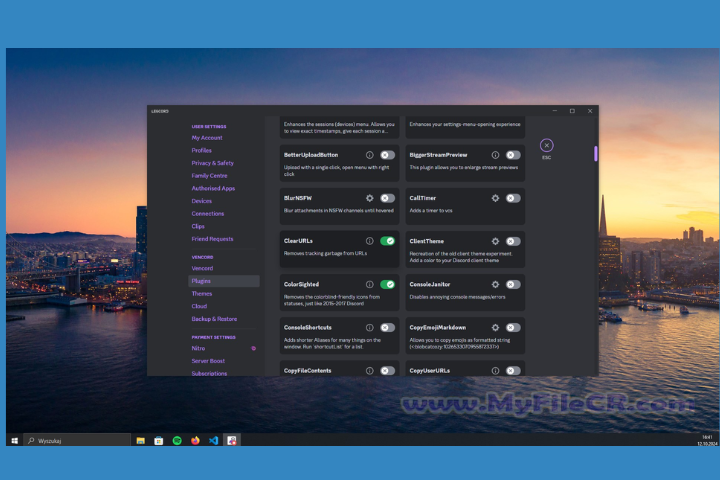Open the Vencord settings page
720x480 pixels.
point(202,268)
